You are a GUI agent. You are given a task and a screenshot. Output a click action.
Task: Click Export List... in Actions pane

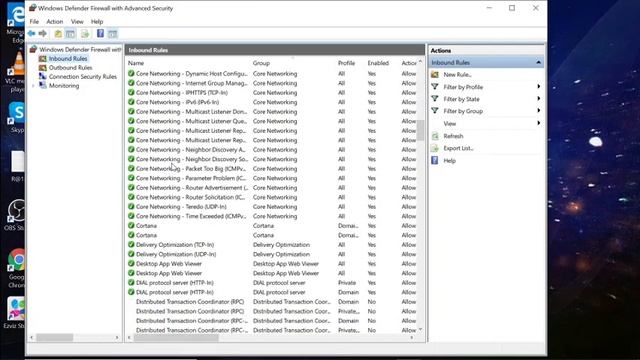(x=458, y=148)
